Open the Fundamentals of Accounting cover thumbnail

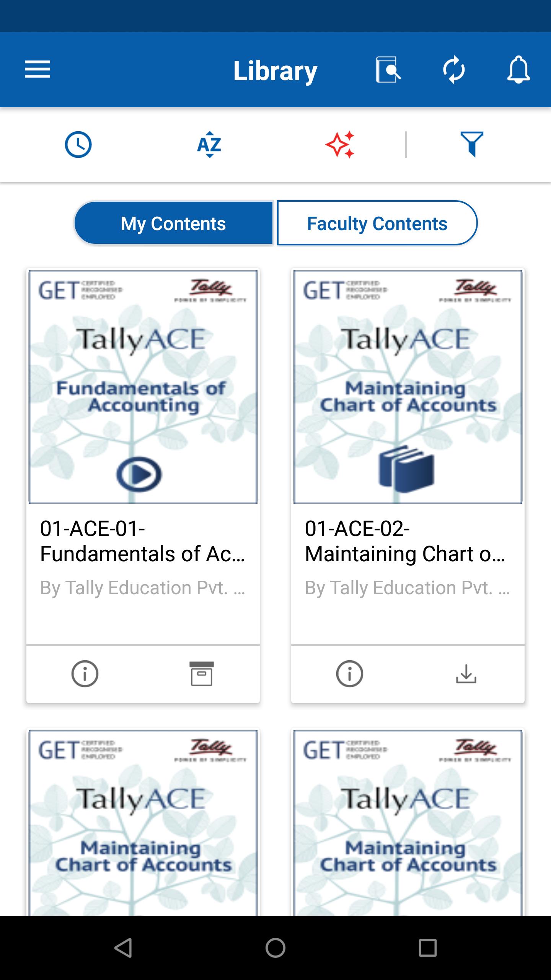pos(143,387)
